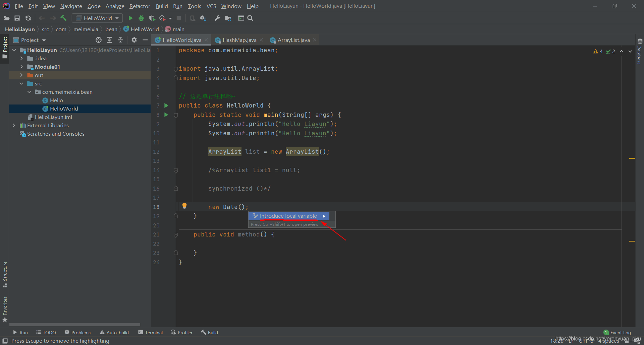Select Introduce local variable intention
Image resolution: width=644 pixels, height=345 pixels.
coord(289,216)
